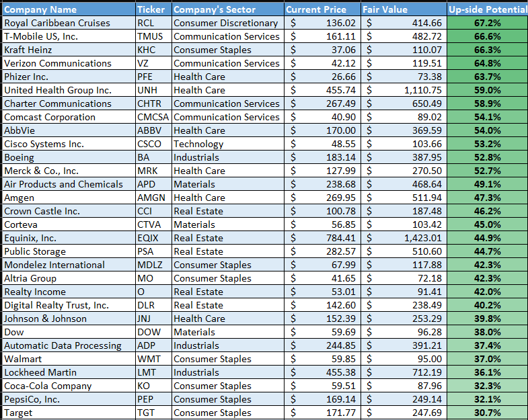Select the 38.0% upside cell

pyautogui.click(x=487, y=332)
